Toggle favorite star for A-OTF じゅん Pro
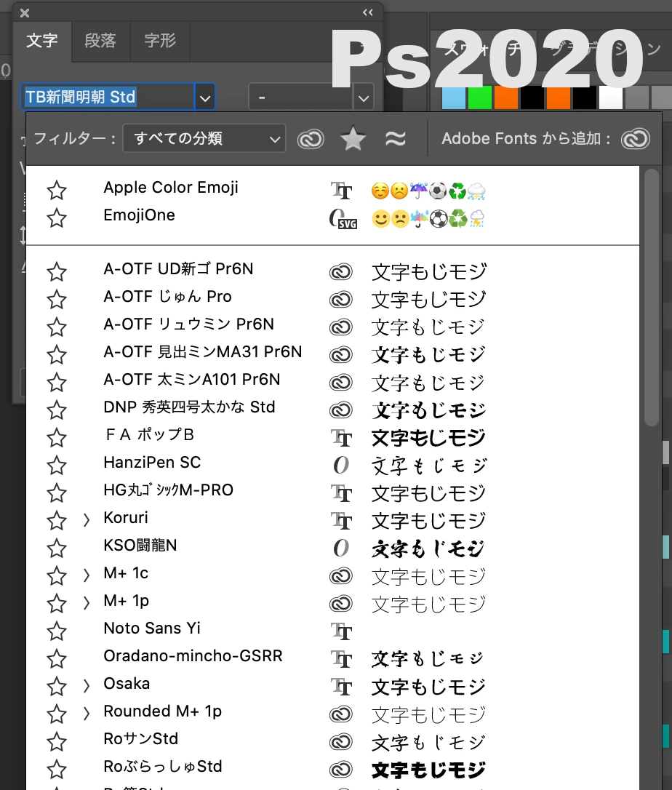672x790 pixels. 57,300
